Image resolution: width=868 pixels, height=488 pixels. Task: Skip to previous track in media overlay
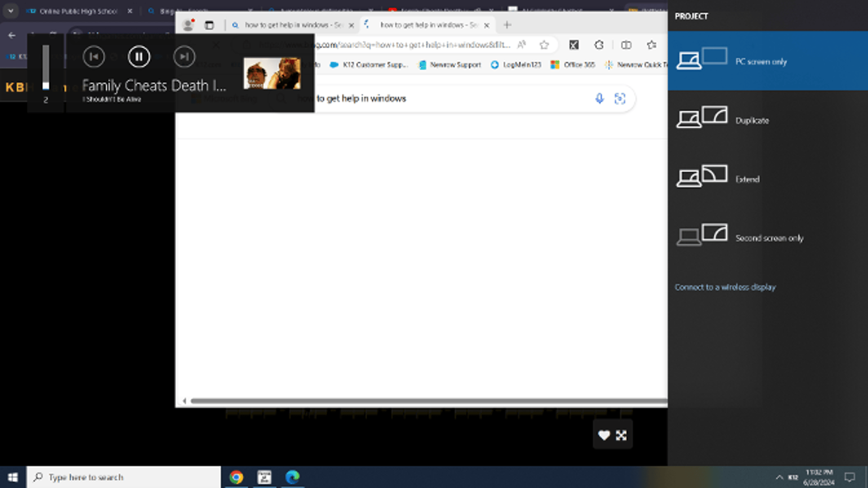click(94, 57)
